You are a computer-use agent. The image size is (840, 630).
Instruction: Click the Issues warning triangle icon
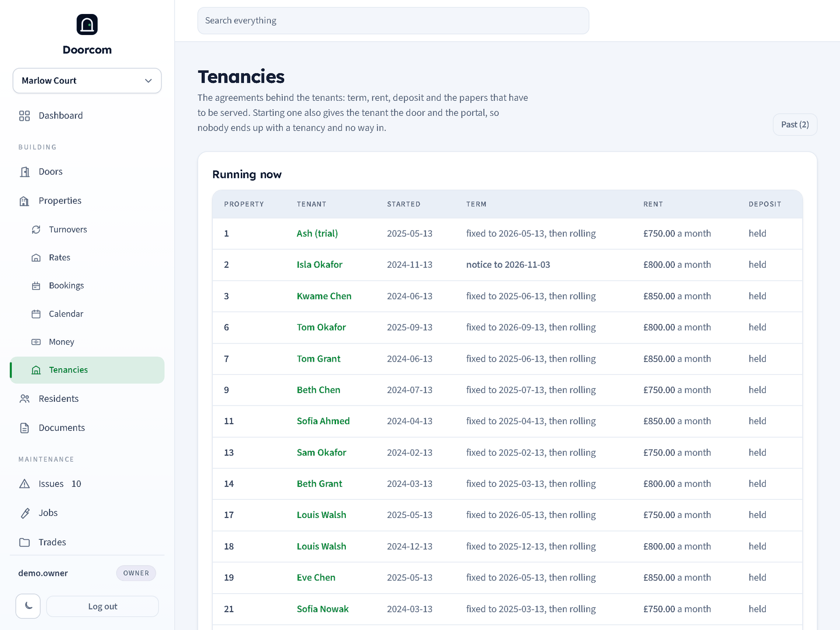point(24,484)
